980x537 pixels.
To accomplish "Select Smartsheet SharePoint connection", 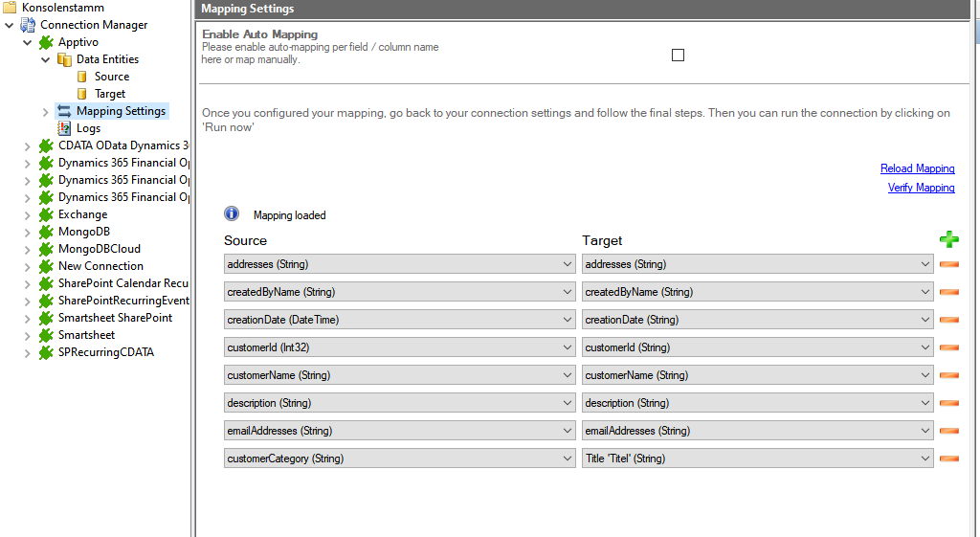I will click(x=115, y=318).
